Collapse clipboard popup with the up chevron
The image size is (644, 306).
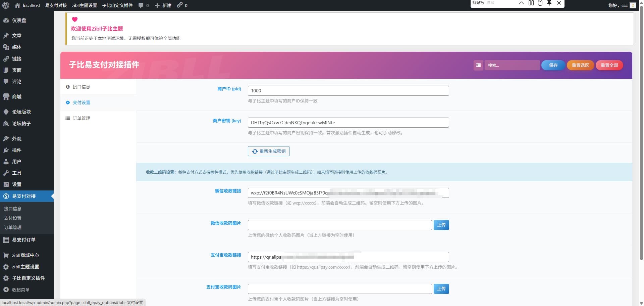(521, 3)
